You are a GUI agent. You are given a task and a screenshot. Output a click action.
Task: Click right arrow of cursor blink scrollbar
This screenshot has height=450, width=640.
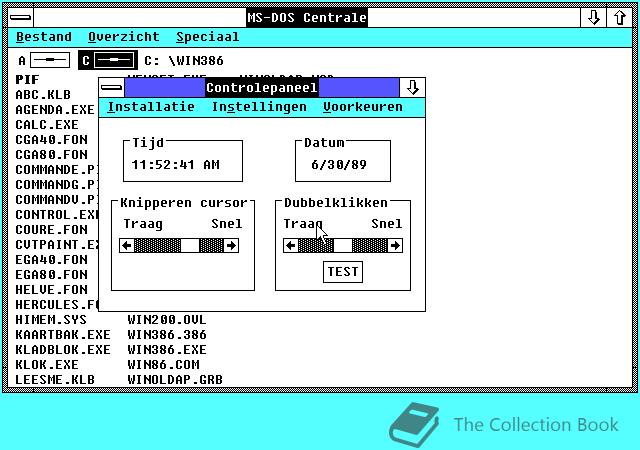click(231, 245)
